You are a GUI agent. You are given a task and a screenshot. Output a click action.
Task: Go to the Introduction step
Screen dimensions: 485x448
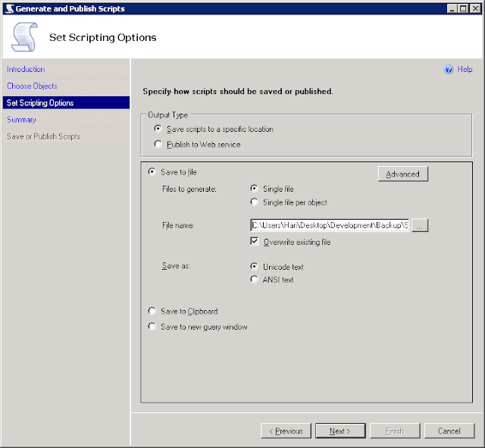tap(26, 69)
